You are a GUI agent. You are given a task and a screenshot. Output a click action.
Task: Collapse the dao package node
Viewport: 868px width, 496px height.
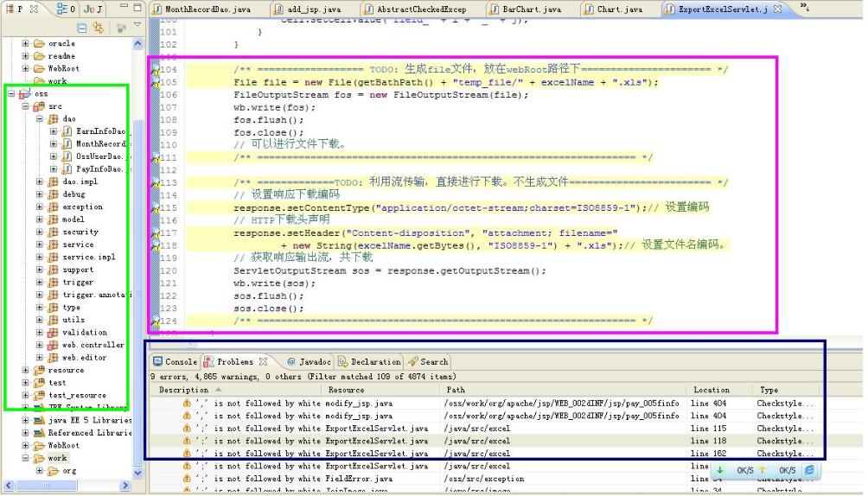(40, 119)
